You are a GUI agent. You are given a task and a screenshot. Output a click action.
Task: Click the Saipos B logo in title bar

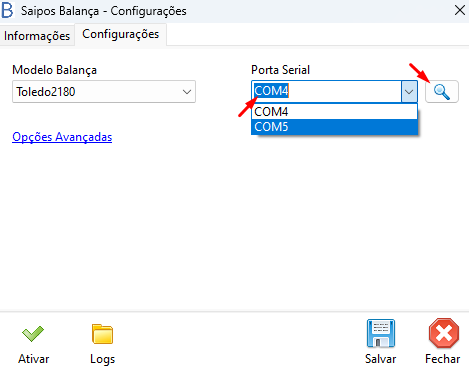(7, 10)
